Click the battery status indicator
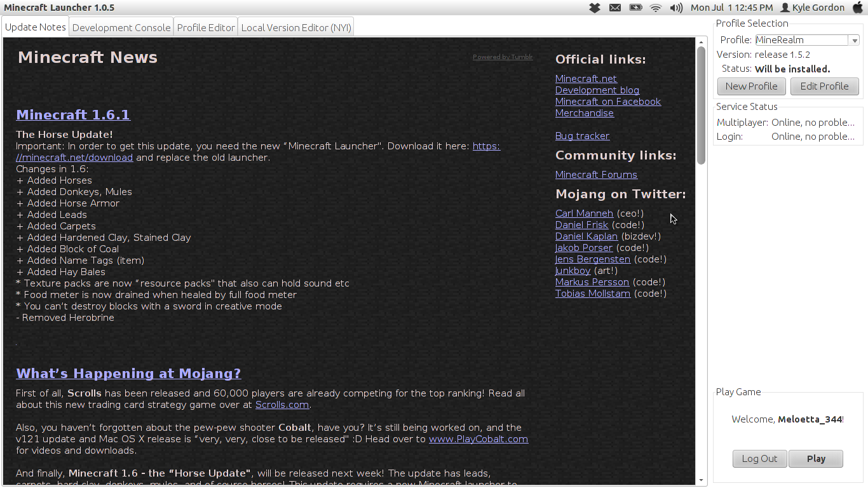Image resolution: width=868 pixels, height=488 pixels. pos(635,8)
